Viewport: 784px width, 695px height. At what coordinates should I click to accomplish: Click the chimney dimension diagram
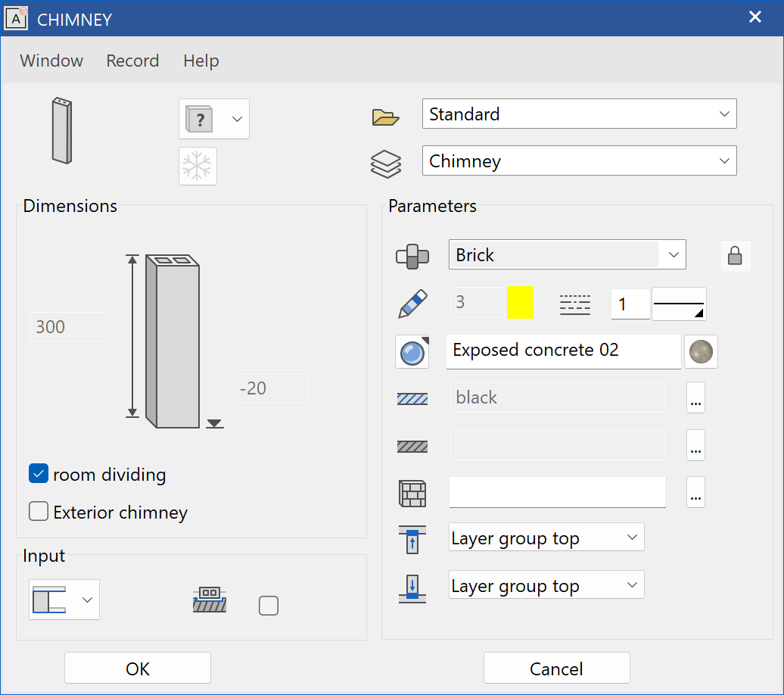[x=173, y=341]
